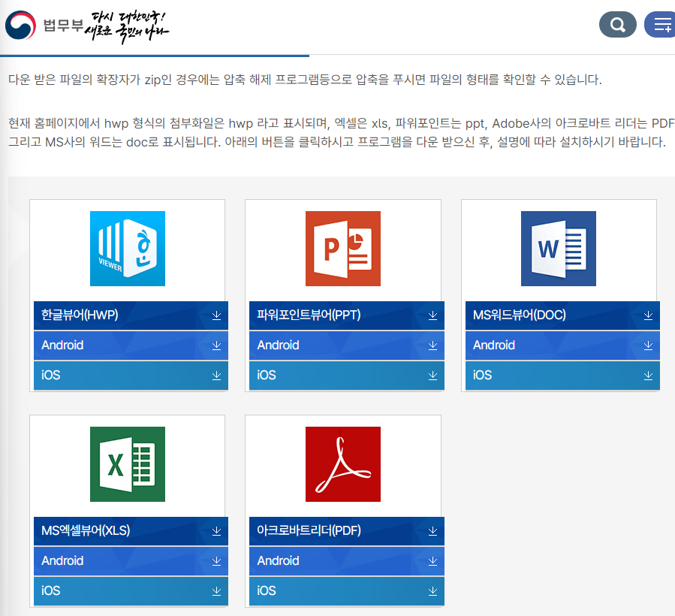This screenshot has height=616, width=675.
Task: Open Android link under 파워포인트뷰어(PPT)
Action: pyautogui.click(x=347, y=346)
